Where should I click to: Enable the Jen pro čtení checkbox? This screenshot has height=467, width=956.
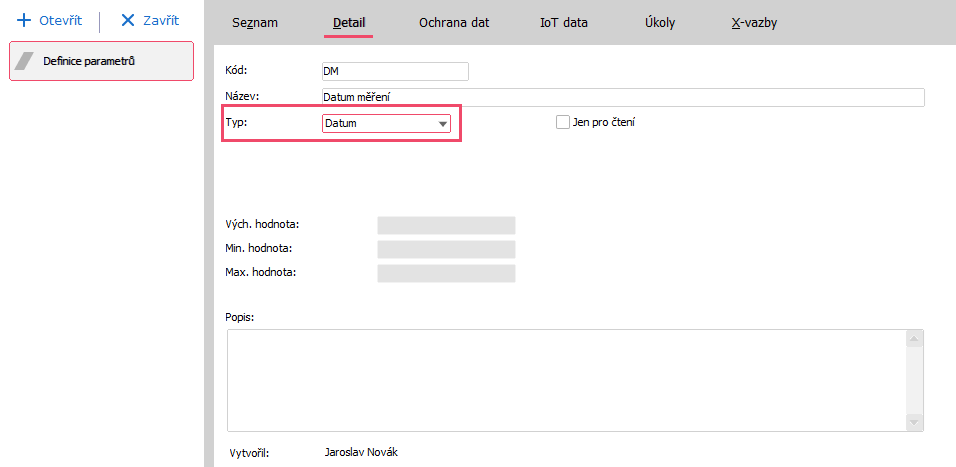coord(563,123)
